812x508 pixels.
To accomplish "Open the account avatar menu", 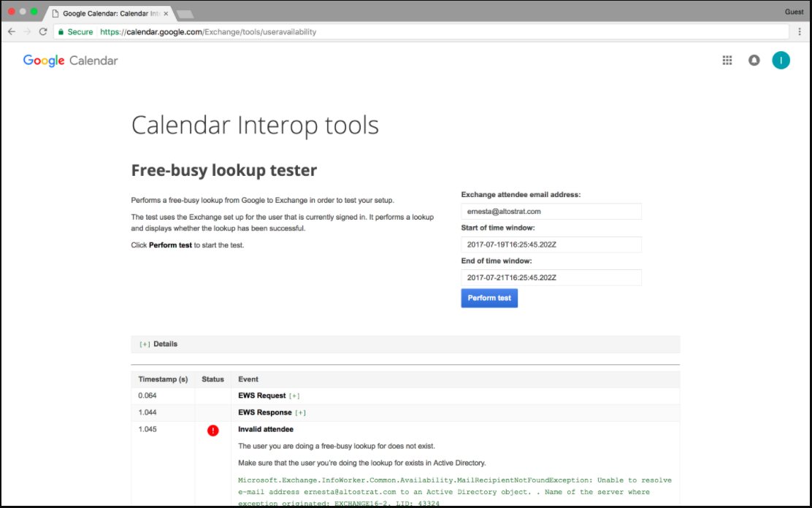I will pos(781,60).
